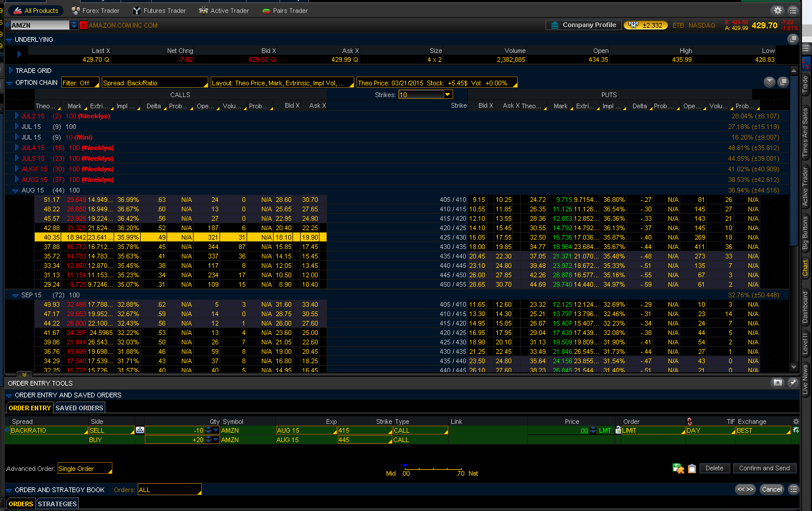Click the << >> button beside Cancel
Screen dimensions: 812x511
(x=746, y=489)
